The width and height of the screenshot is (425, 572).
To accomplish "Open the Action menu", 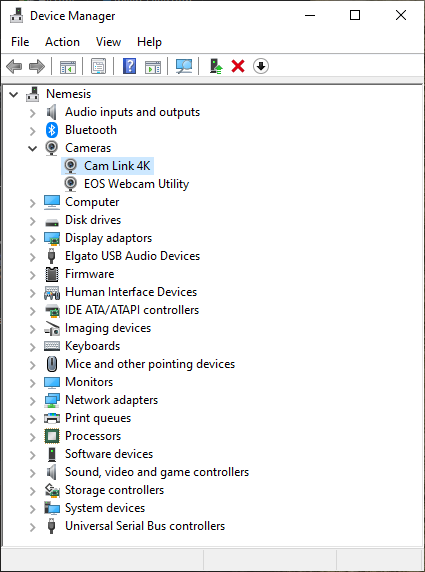I will tap(62, 42).
